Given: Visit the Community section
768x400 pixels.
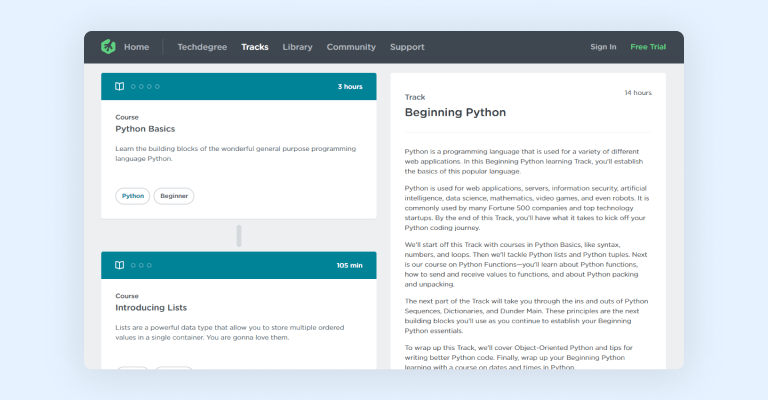Looking at the screenshot, I should [x=351, y=47].
